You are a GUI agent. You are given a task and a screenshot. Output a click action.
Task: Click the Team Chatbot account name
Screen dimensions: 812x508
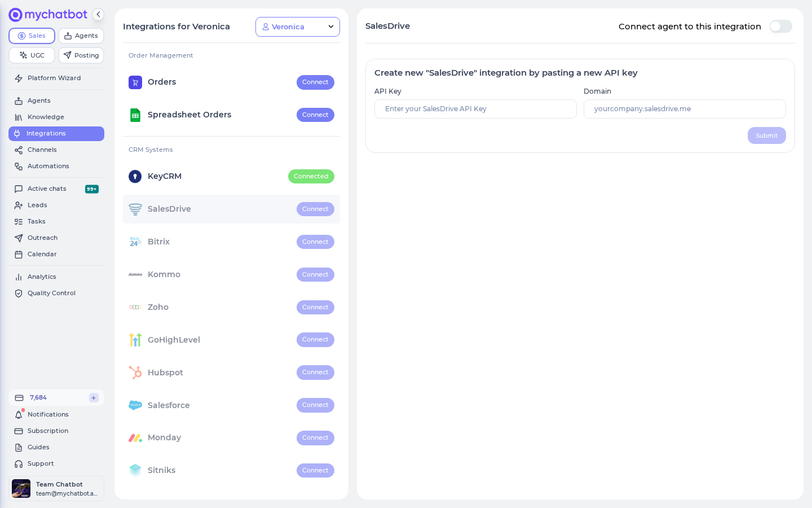(59, 484)
